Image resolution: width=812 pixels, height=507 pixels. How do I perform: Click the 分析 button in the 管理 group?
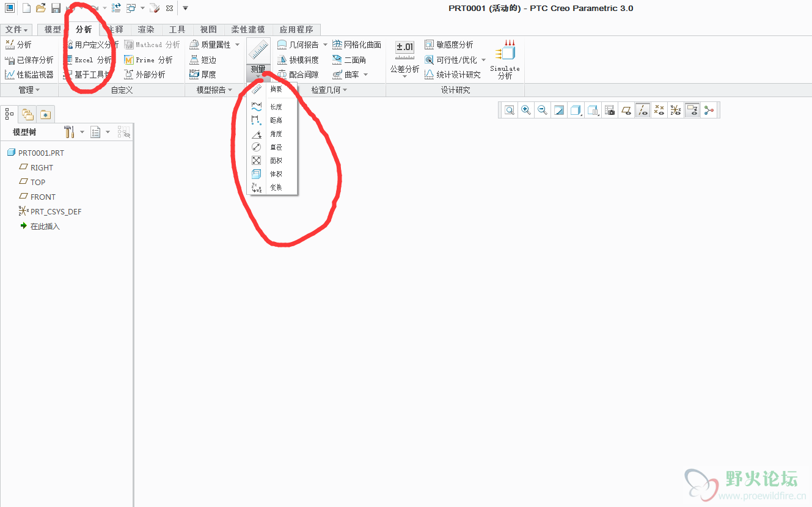click(x=18, y=45)
